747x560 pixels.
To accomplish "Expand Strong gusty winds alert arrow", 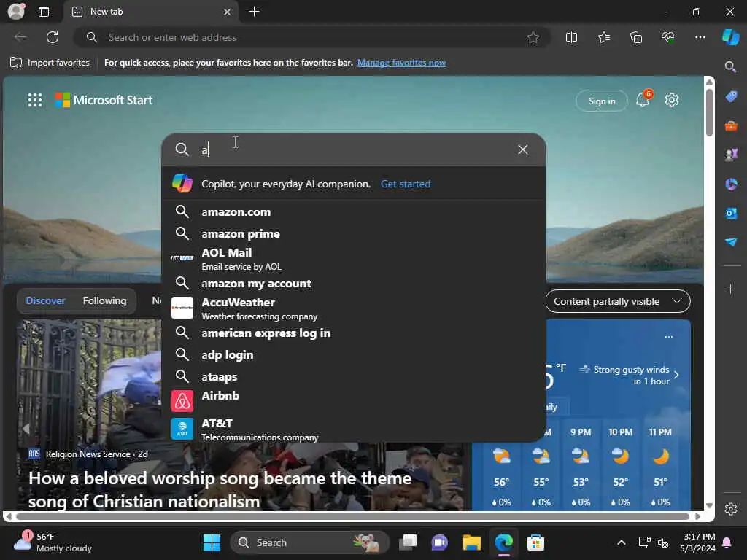I will (x=676, y=375).
